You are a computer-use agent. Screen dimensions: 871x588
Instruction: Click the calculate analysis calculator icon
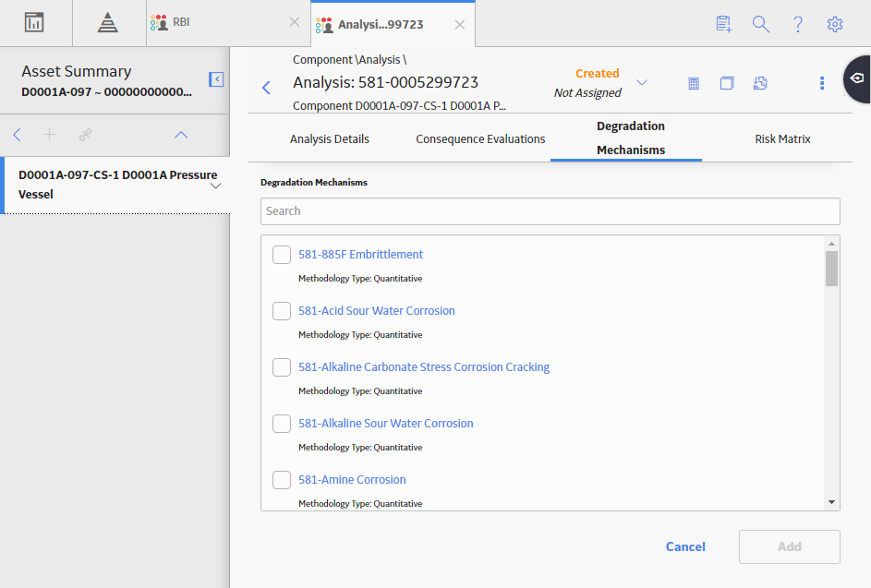[694, 83]
